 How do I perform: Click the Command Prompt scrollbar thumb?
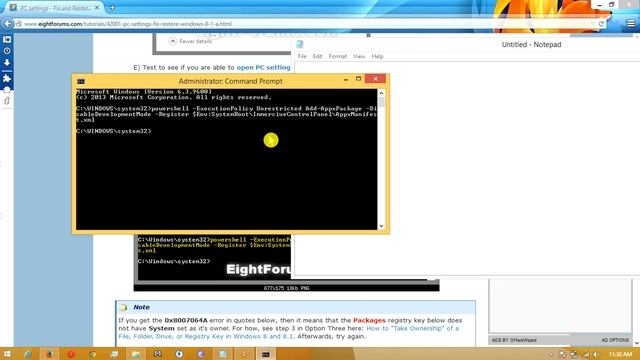[381, 102]
